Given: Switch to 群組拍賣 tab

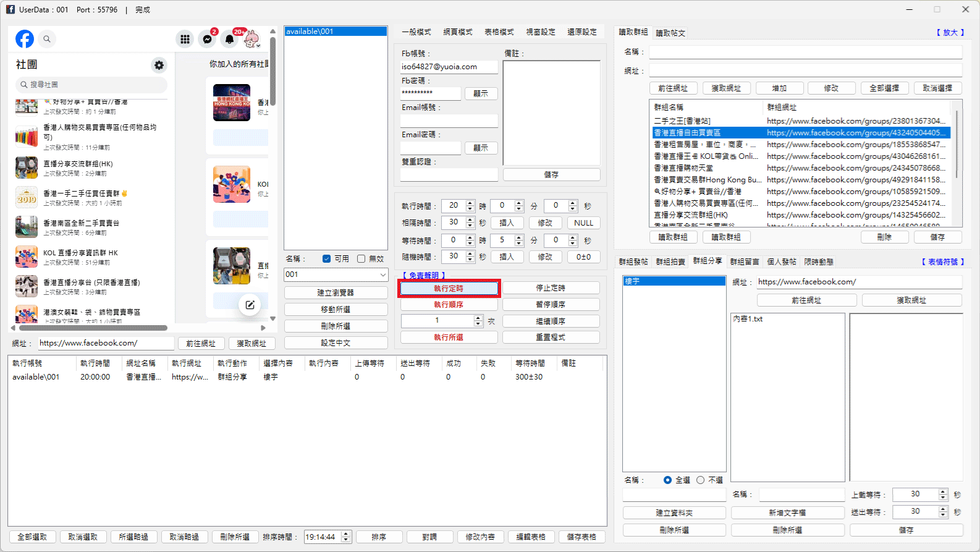Looking at the screenshot, I should click(670, 262).
